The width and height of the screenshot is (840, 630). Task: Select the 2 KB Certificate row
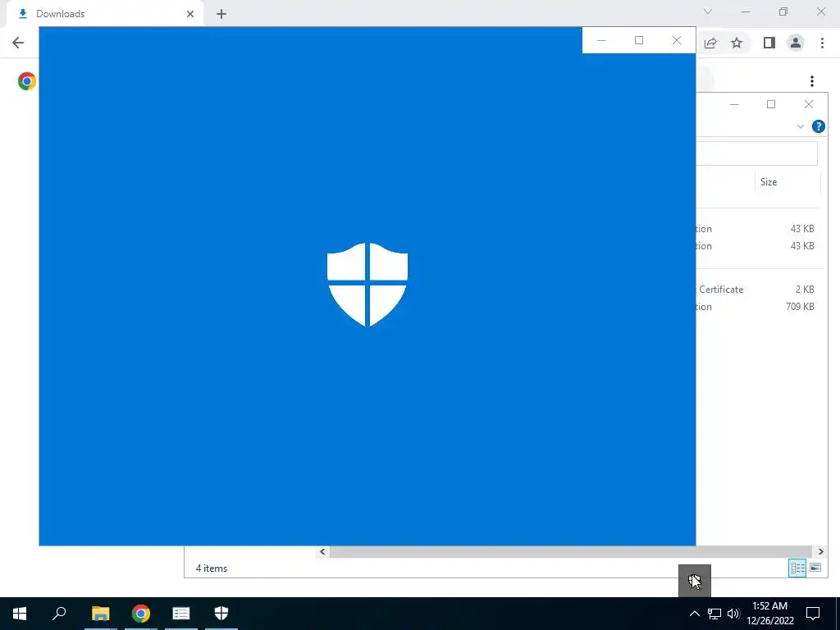(x=758, y=290)
